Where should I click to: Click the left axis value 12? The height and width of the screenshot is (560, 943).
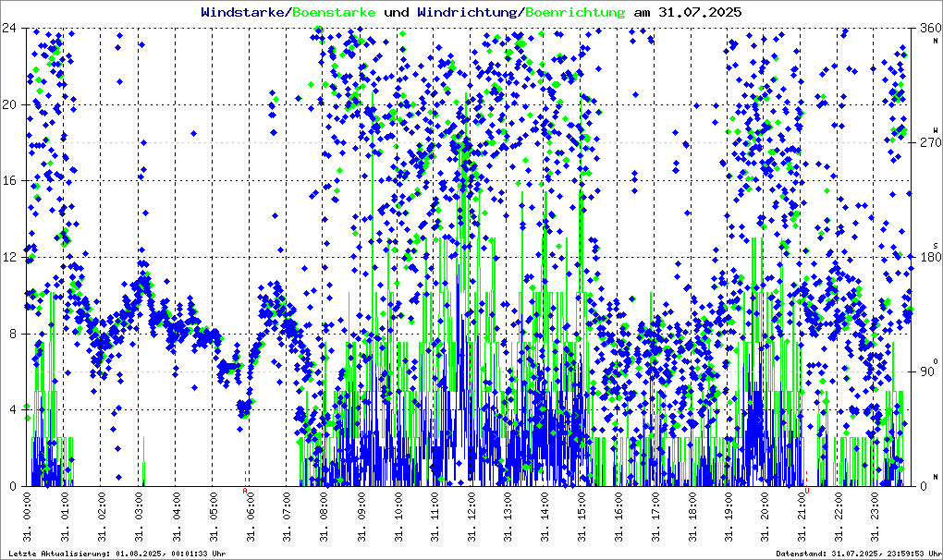(x=8, y=257)
